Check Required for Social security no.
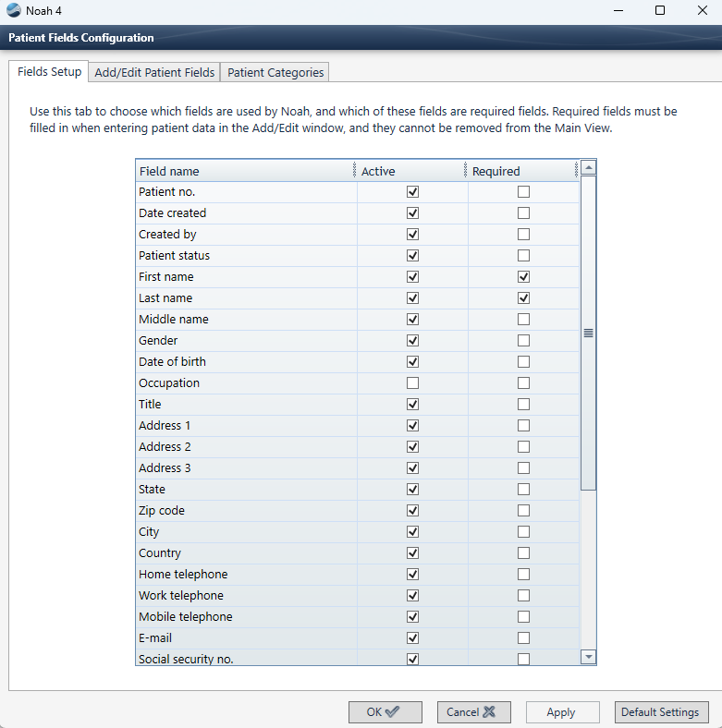 tap(523, 659)
